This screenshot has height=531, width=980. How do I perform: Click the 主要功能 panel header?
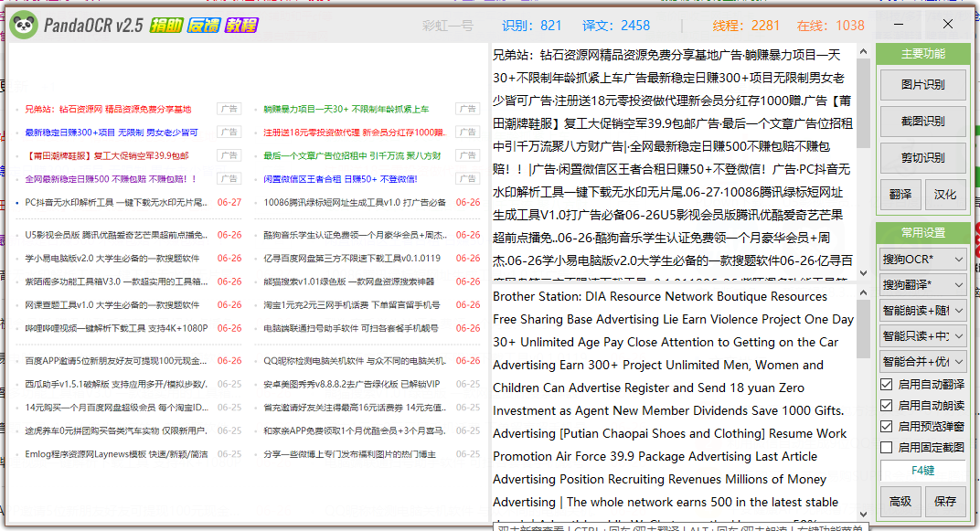(923, 54)
